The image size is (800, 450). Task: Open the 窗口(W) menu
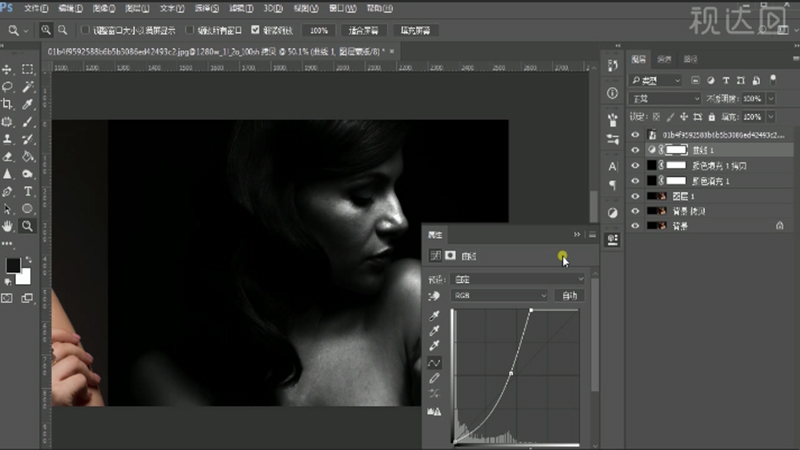click(x=342, y=8)
